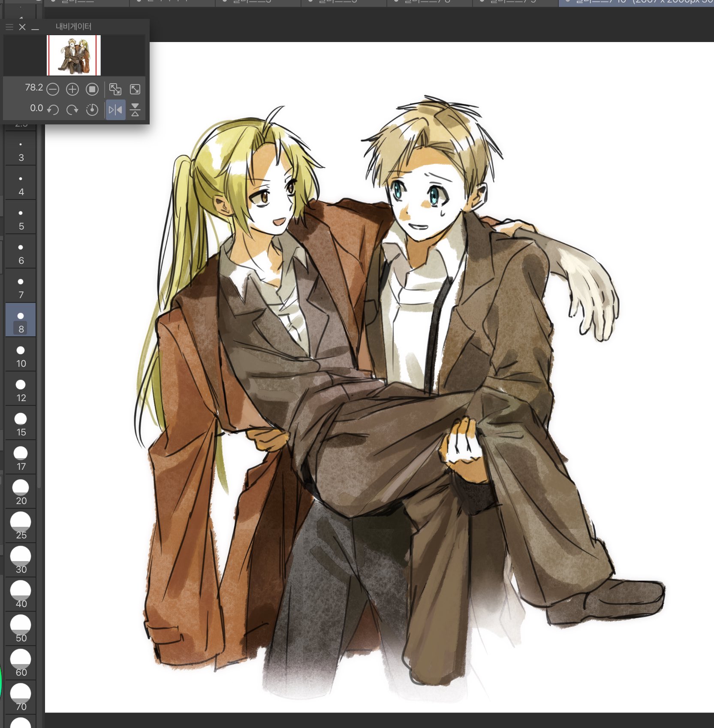Rotate canvas right in Navigator
This screenshot has height=728, width=714.
coord(72,110)
